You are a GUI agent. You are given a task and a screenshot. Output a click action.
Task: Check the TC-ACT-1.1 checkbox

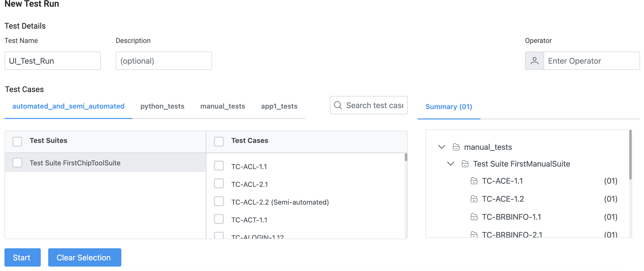pos(219,219)
